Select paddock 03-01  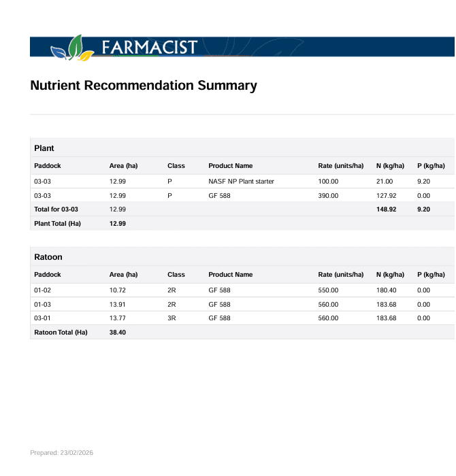[x=42, y=318]
